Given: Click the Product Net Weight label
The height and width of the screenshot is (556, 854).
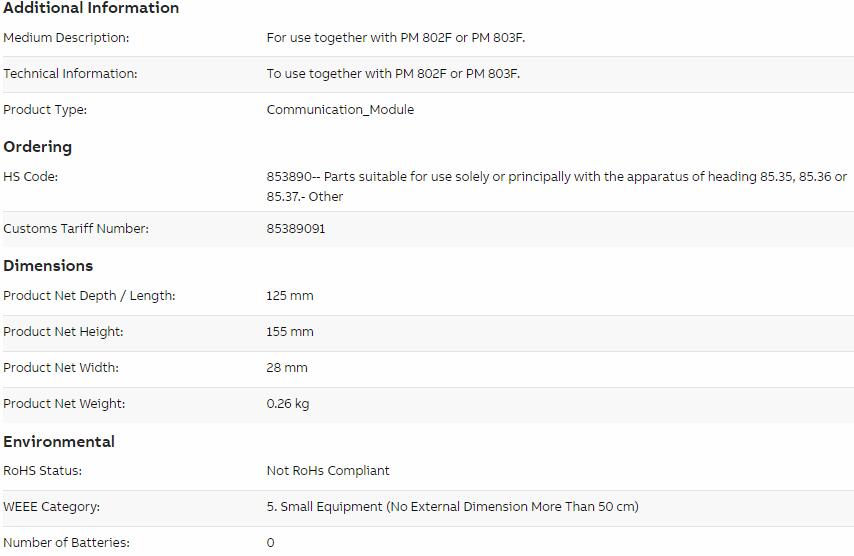Looking at the screenshot, I should click(x=64, y=404).
